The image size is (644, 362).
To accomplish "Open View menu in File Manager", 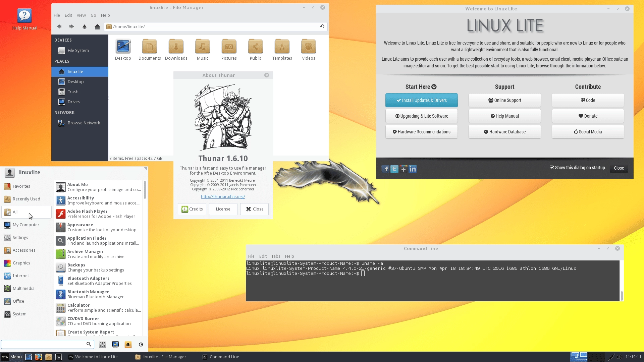I will click(x=81, y=15).
